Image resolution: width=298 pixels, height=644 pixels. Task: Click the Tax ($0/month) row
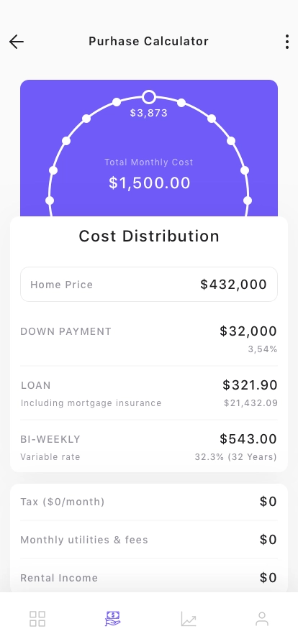coord(149,502)
